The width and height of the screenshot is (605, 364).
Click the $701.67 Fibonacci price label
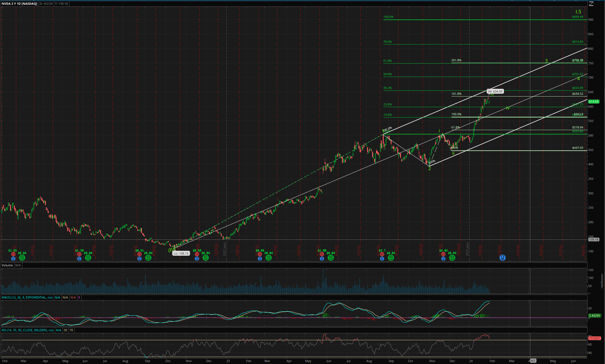578,74
